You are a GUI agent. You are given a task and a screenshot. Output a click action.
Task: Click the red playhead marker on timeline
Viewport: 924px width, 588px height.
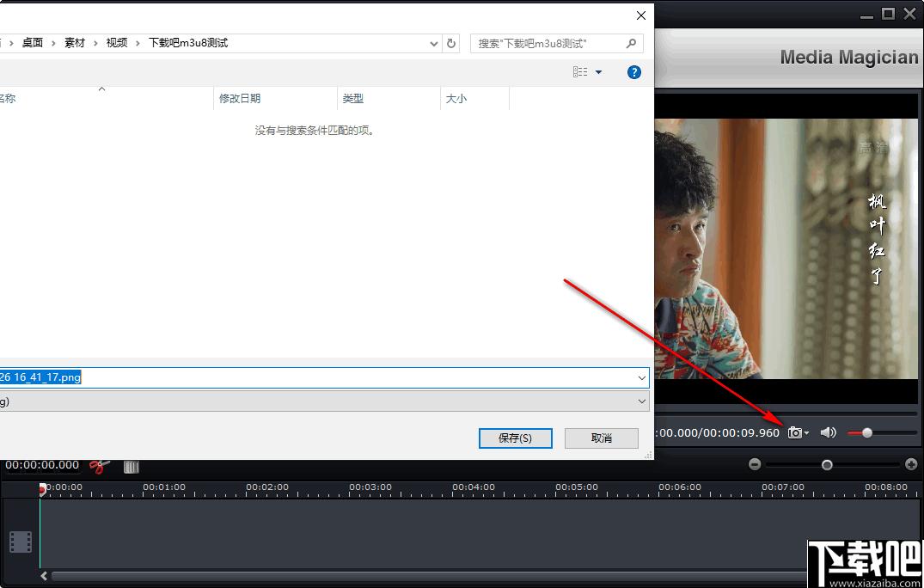tap(42, 490)
